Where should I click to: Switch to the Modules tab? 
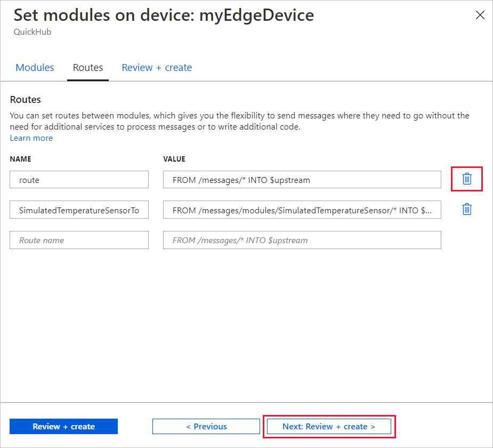[x=35, y=68]
